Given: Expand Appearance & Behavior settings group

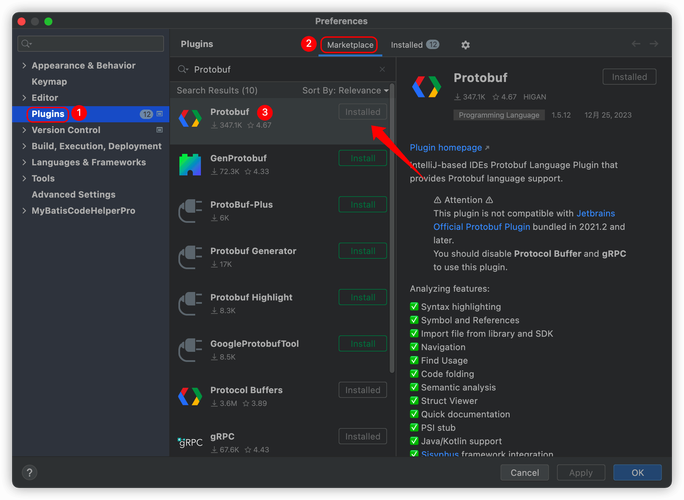Looking at the screenshot, I should pos(24,66).
